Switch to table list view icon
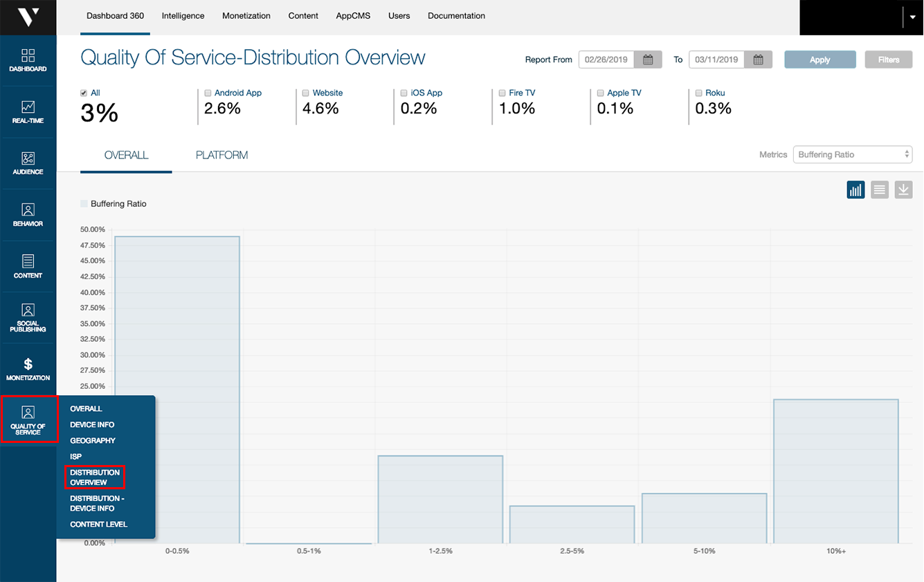Screen dimensions: 924x582 [880, 190]
